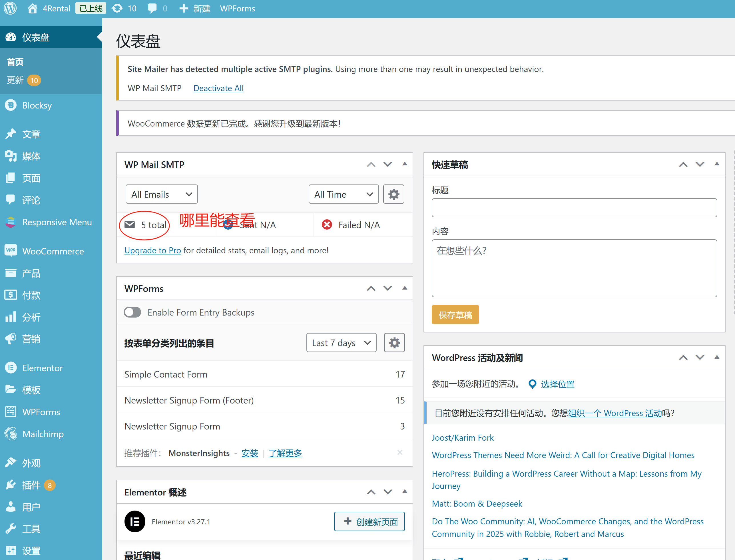
Task: Open the Joost/Karim Fork news link
Action: click(x=463, y=438)
